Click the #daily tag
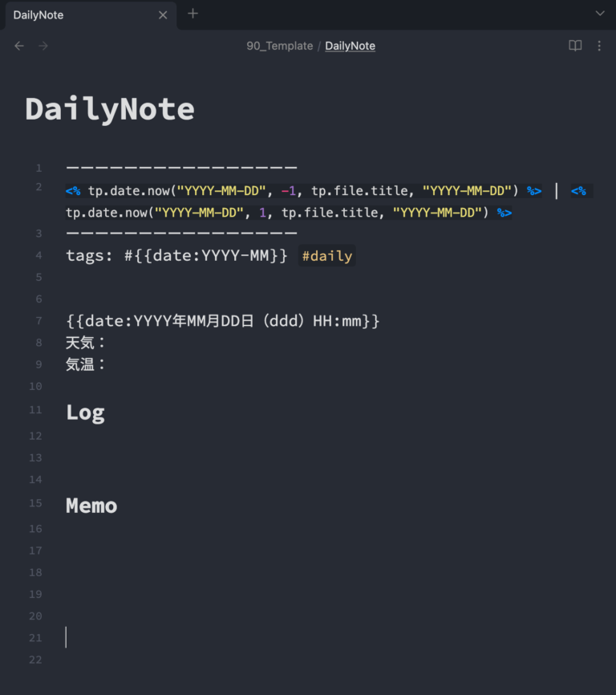This screenshot has width=616, height=695. 326,256
